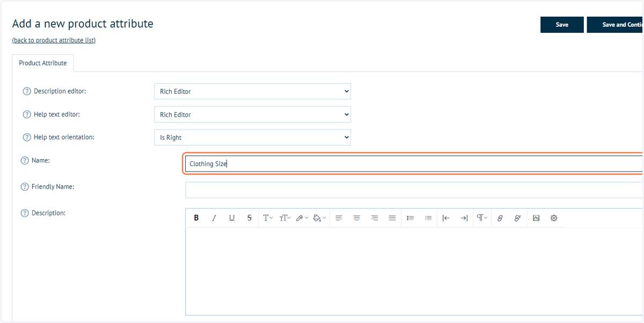Align text left in editor
Viewport: 644px width, 323px height.
pyautogui.click(x=339, y=218)
